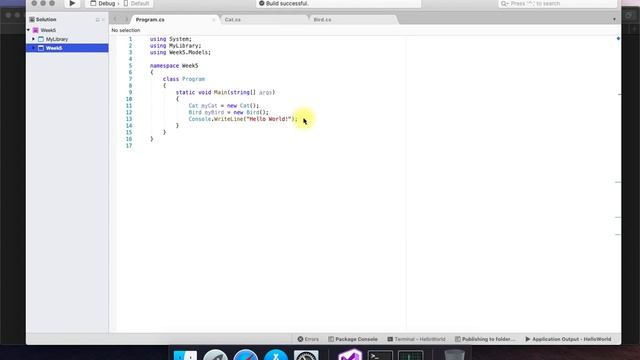Click line number 11 in the gutter
The image size is (640, 360).
click(129, 106)
